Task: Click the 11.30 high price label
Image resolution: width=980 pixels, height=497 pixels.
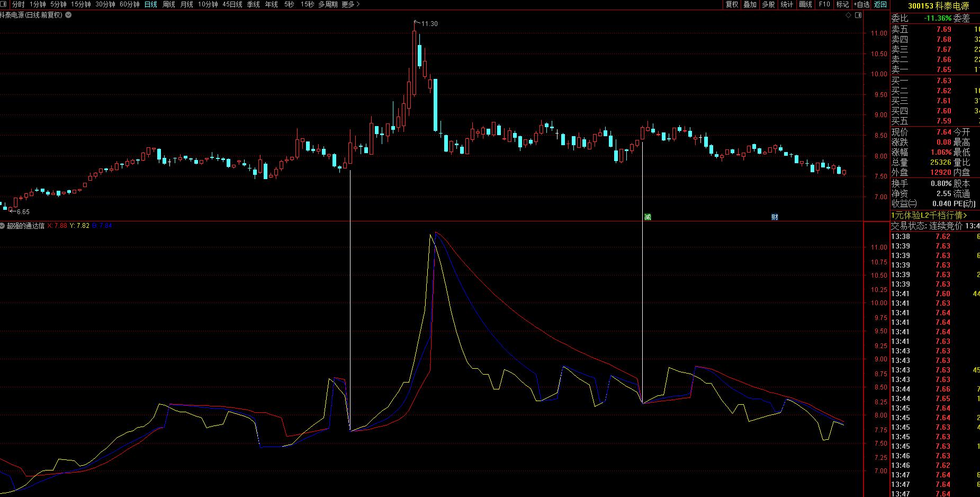Action: (429, 24)
